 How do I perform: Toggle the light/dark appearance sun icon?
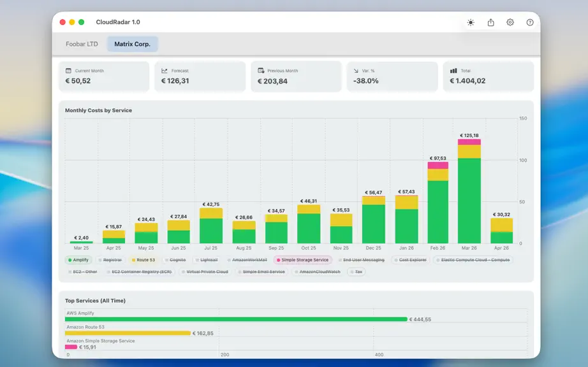[x=471, y=22]
